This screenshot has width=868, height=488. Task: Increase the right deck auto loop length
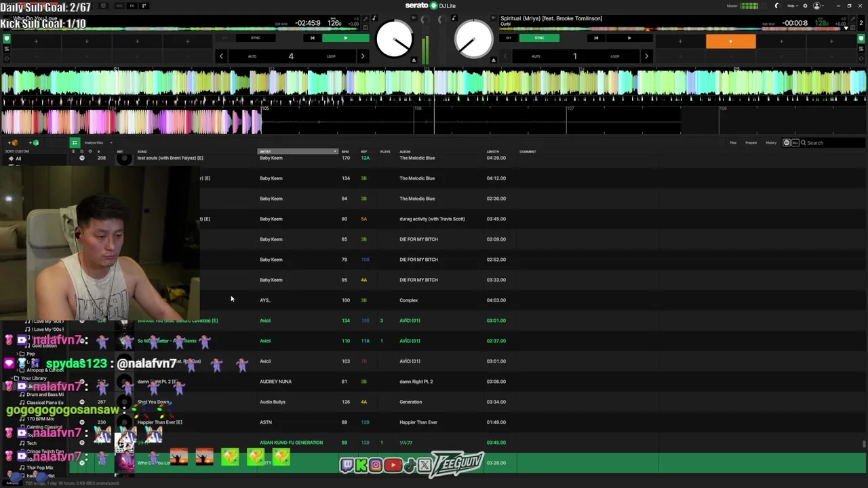(x=646, y=56)
